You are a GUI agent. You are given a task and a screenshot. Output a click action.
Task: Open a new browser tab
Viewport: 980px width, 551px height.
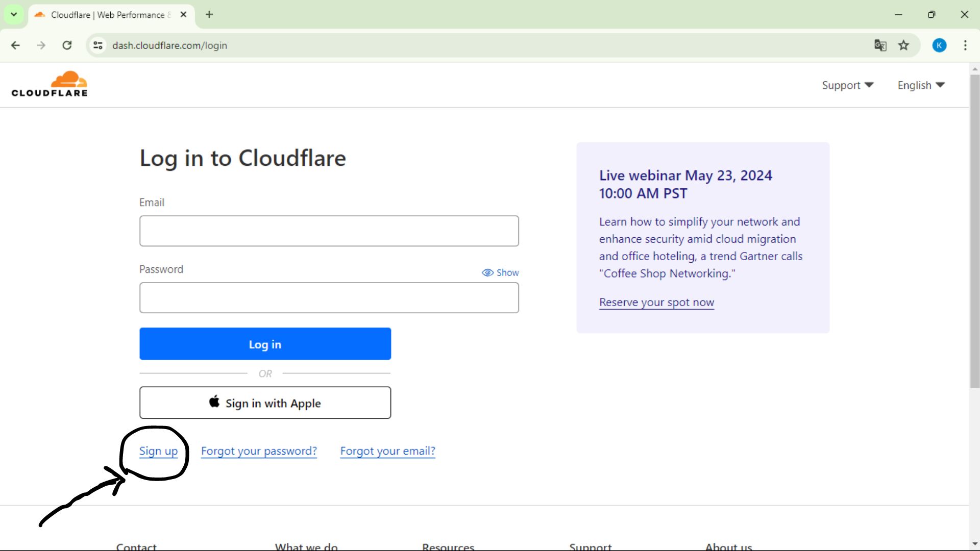coord(209,15)
